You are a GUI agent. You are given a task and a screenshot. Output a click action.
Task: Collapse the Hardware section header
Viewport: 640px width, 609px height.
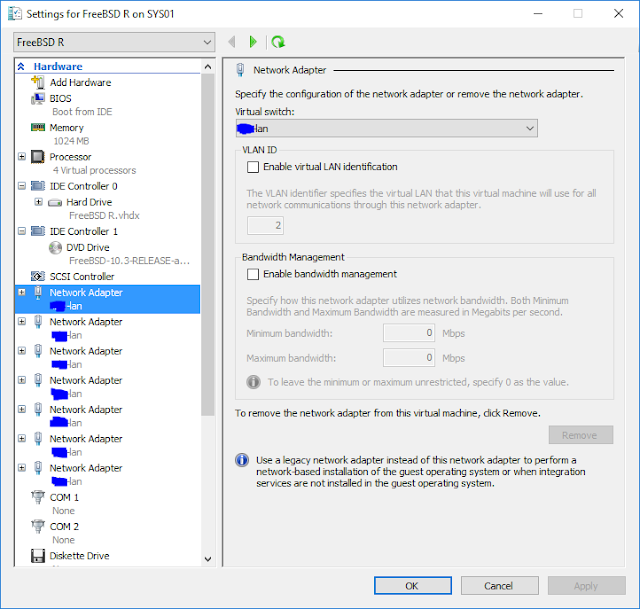pyautogui.click(x=22, y=67)
